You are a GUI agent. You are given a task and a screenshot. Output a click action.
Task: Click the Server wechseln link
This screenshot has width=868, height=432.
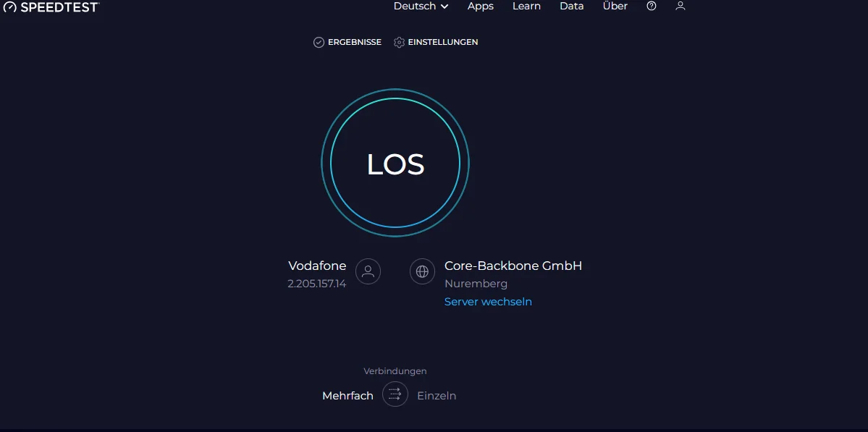click(x=488, y=302)
